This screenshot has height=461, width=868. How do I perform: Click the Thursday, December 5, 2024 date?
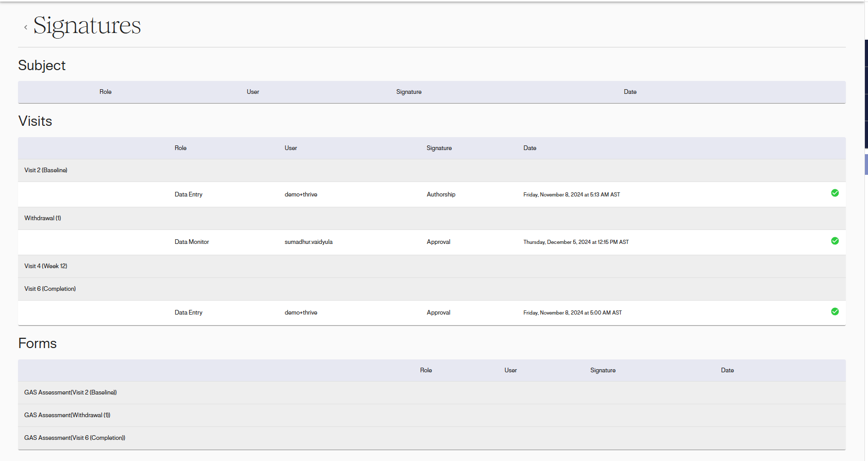(x=576, y=242)
